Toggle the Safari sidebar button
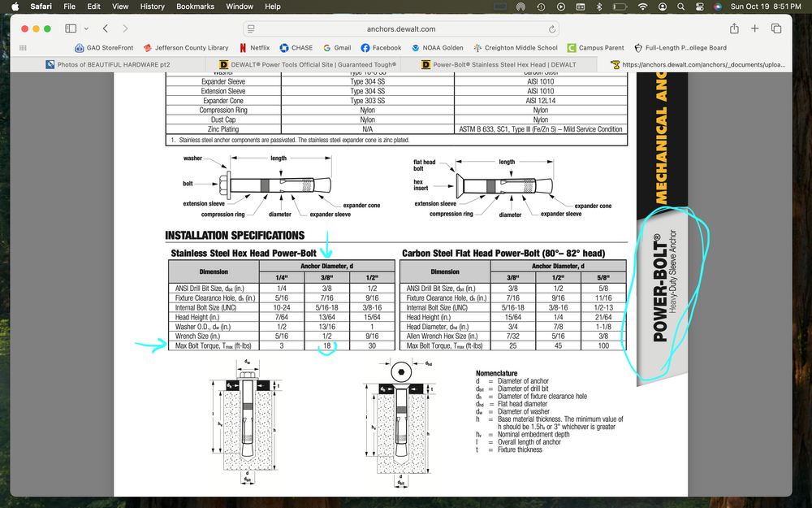 click(x=71, y=28)
